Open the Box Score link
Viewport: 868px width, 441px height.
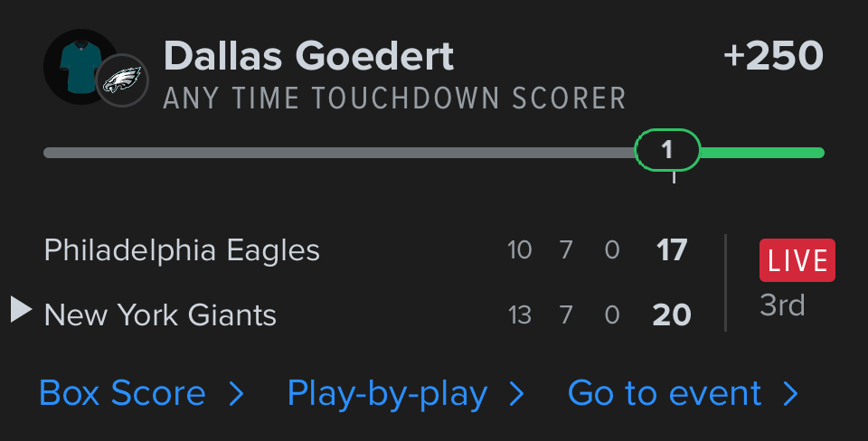coord(123,394)
